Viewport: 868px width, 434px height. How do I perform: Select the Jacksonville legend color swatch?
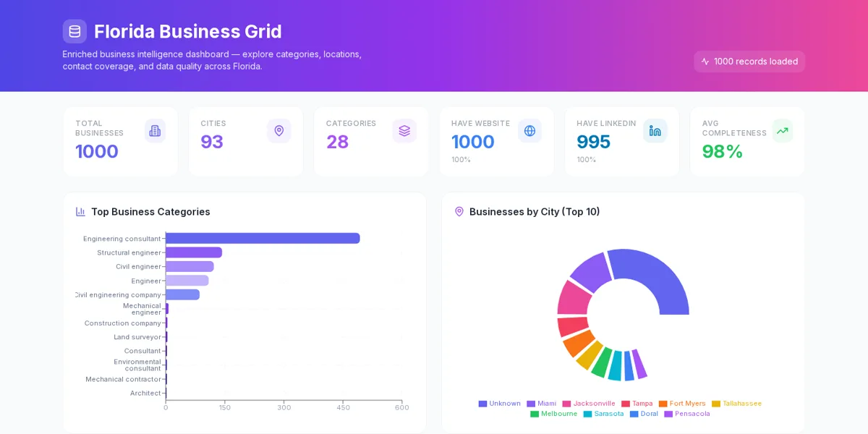coord(566,404)
